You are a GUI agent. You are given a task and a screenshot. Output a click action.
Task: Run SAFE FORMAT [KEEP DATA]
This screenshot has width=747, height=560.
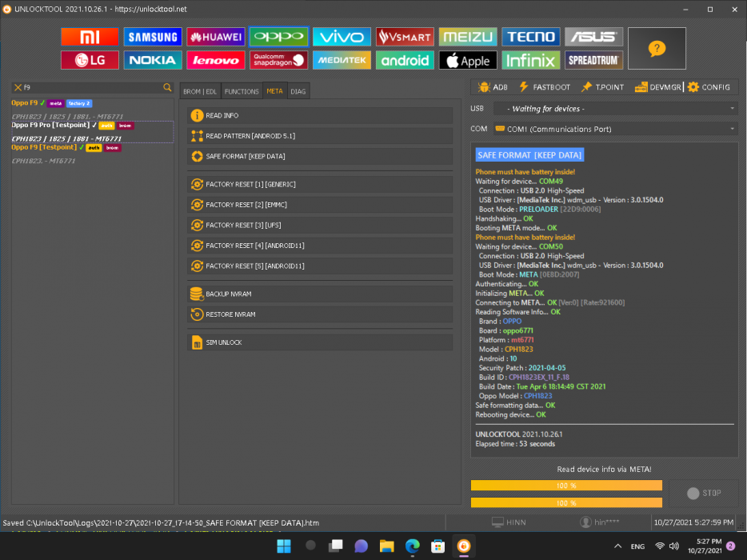coord(320,156)
